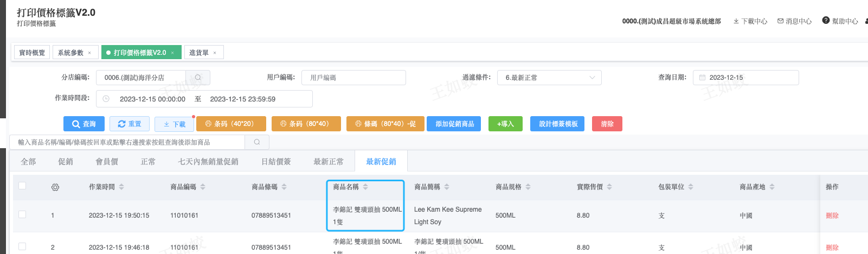Close the 系統參數 tab
The image size is (868, 254).
click(x=89, y=53)
